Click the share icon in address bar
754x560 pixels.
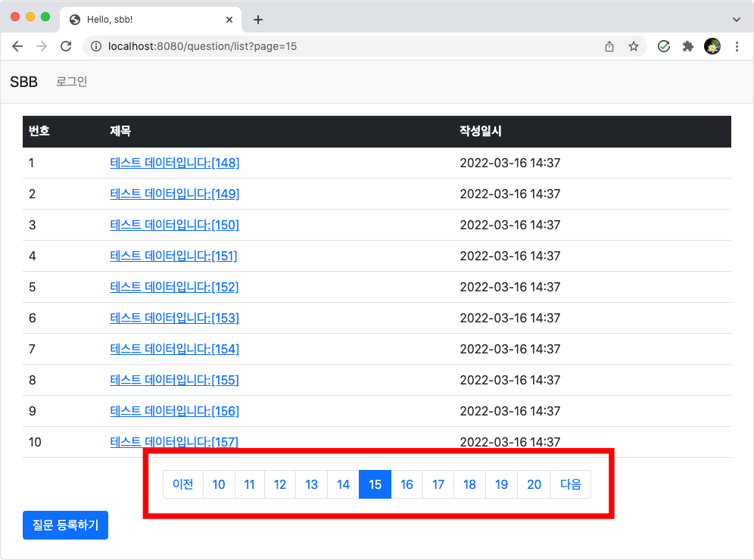click(609, 46)
